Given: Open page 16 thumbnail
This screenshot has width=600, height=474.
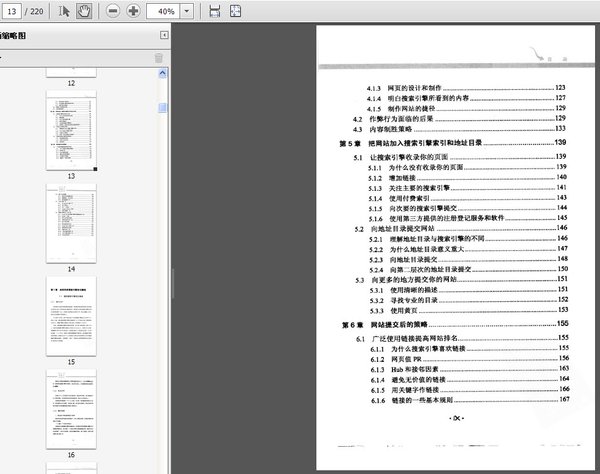Looking at the screenshot, I should (x=72, y=409).
